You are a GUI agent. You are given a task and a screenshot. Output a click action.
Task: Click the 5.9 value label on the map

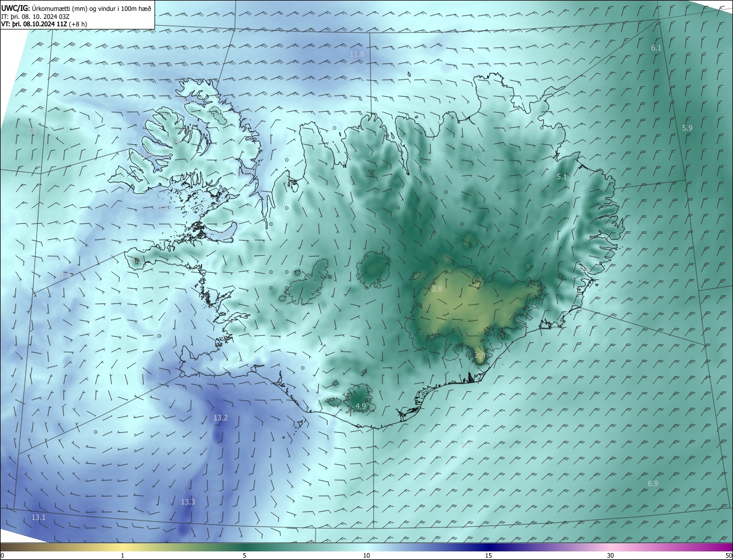point(687,128)
